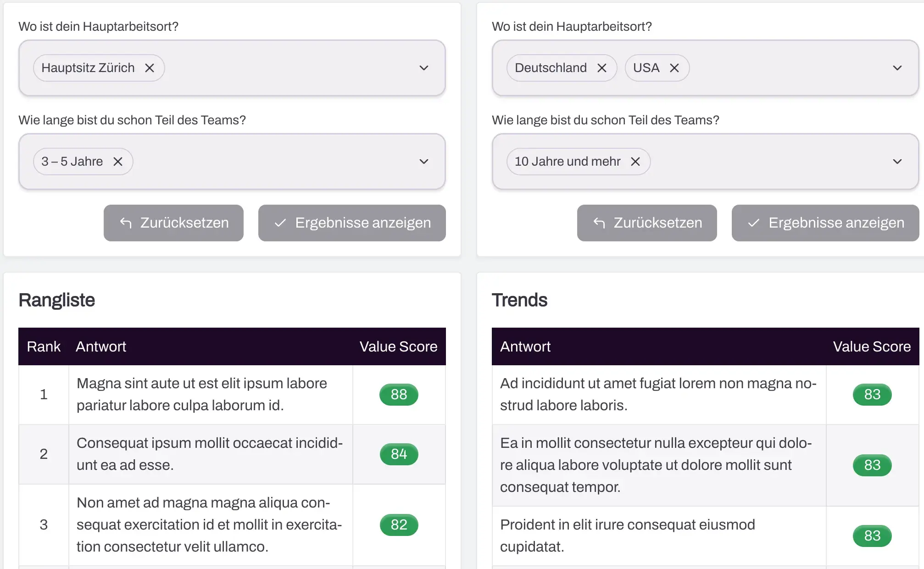Click the Antwort header in the Rangliste table
Image resolution: width=924 pixels, height=569 pixels.
101,346
